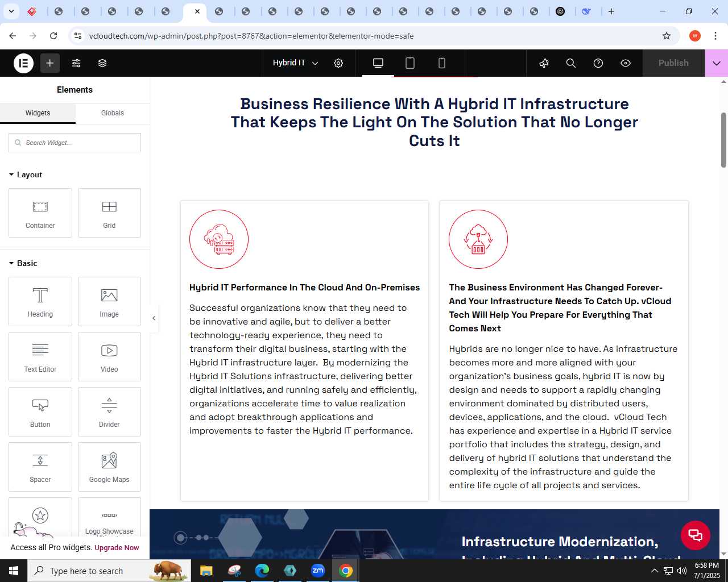Switch to tablet view mode
Screen dimensions: 728x582
pyautogui.click(x=410, y=63)
